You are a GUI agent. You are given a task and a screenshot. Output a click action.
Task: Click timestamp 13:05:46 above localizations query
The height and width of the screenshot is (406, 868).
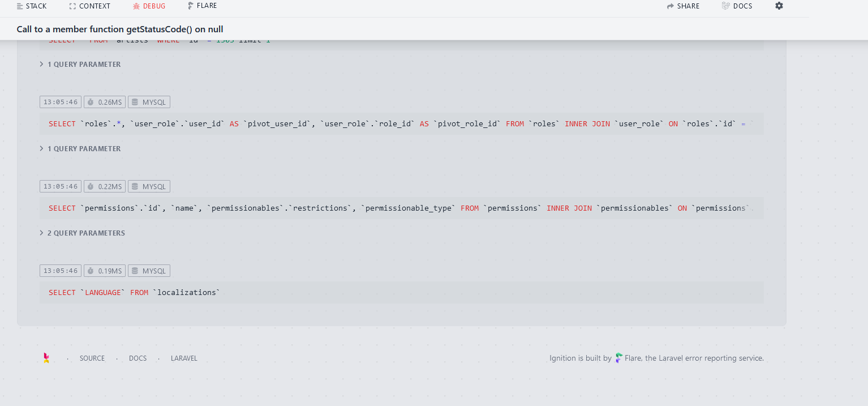tap(61, 271)
